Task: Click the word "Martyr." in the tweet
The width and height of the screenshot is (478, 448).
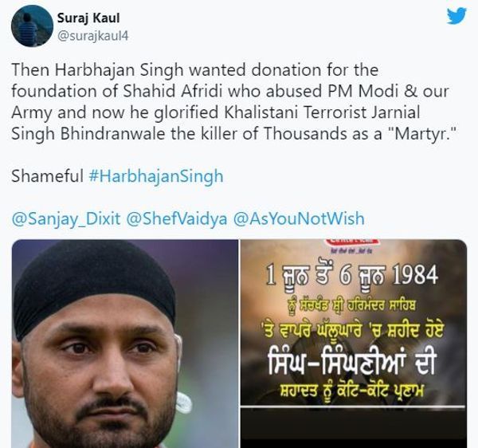Action: (x=422, y=134)
